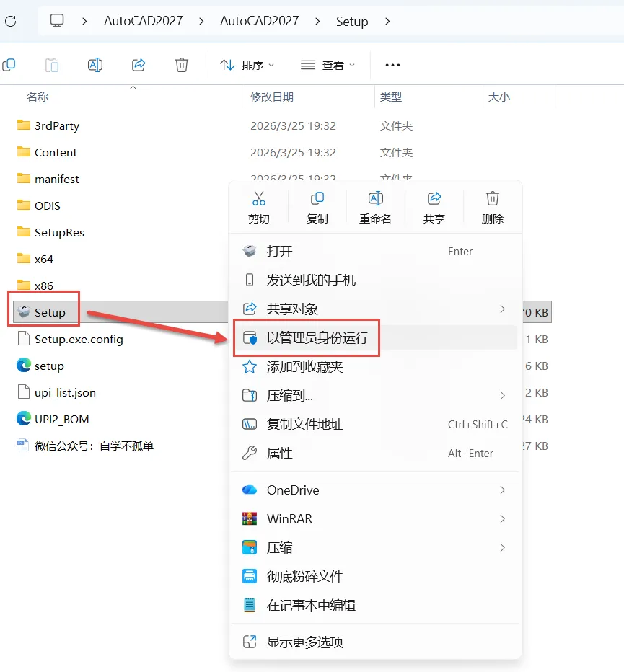Viewport: 624px width, 672px height.
Task: Sort by 类型 column header
Action: pos(391,97)
